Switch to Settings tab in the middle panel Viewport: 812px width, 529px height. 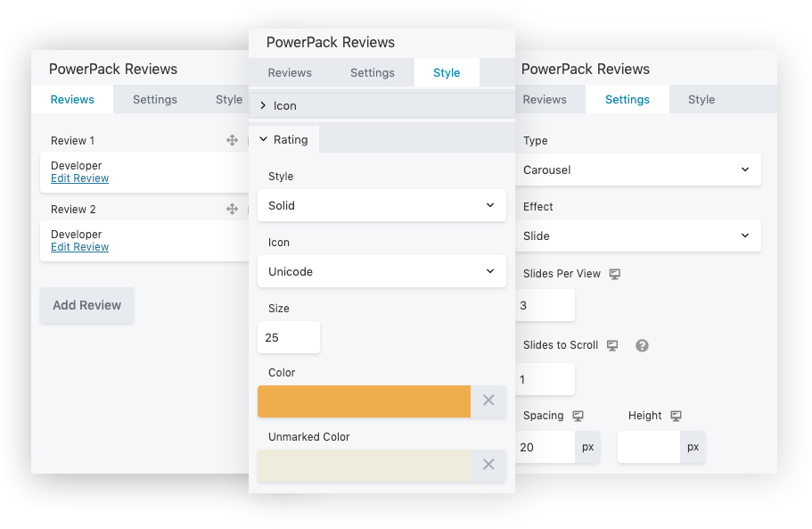pyautogui.click(x=373, y=72)
